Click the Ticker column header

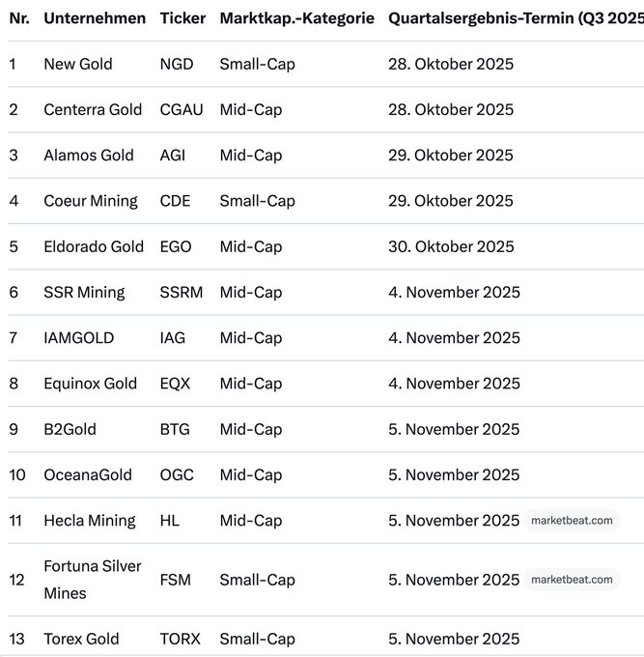point(182,18)
